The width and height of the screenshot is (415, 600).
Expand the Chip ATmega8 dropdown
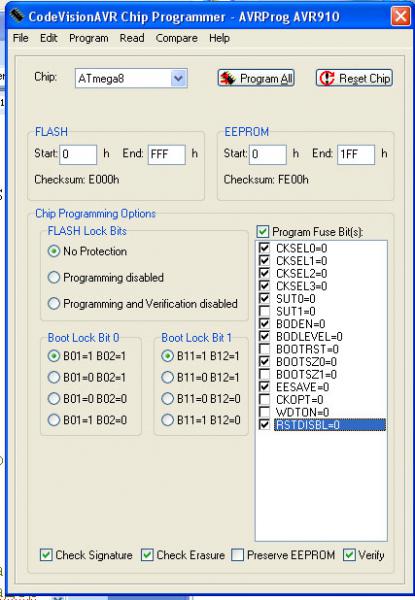[x=178, y=78]
